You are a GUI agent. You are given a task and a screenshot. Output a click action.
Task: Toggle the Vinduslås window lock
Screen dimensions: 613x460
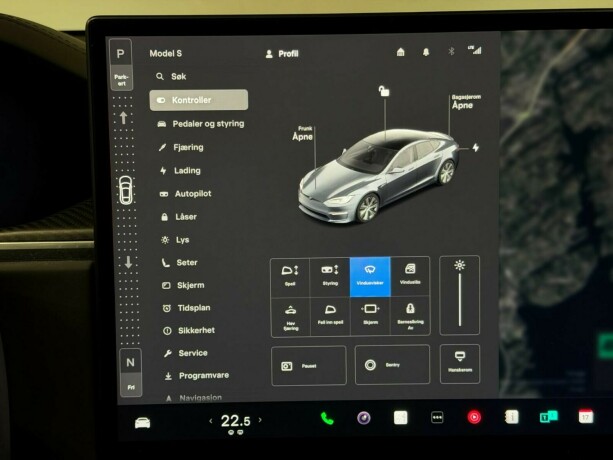coord(410,276)
